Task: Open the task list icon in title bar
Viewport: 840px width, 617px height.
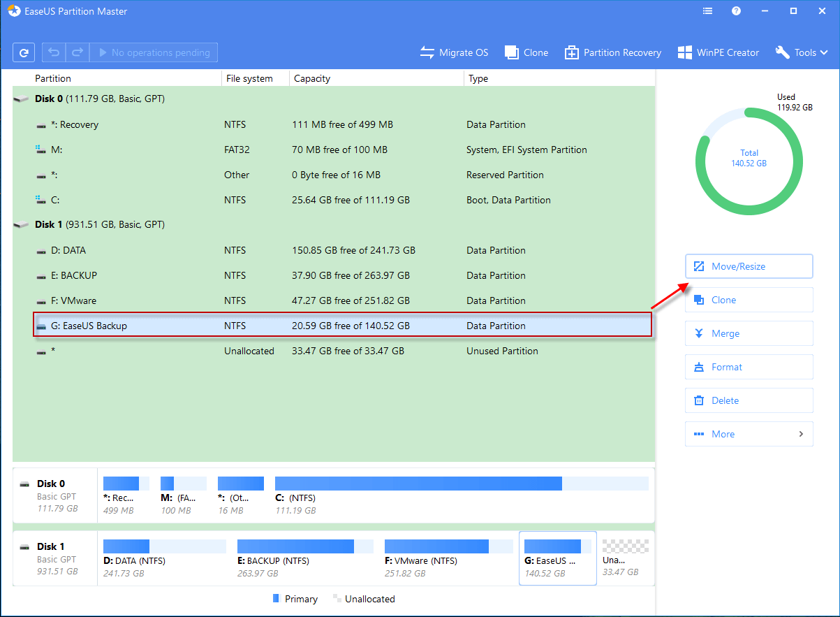Action: click(x=707, y=11)
